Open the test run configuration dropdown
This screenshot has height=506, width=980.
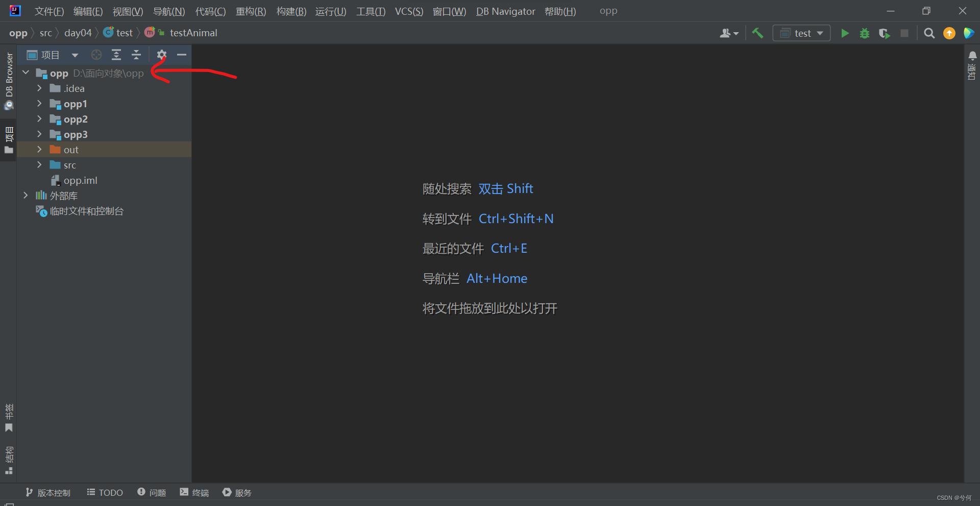(x=801, y=33)
